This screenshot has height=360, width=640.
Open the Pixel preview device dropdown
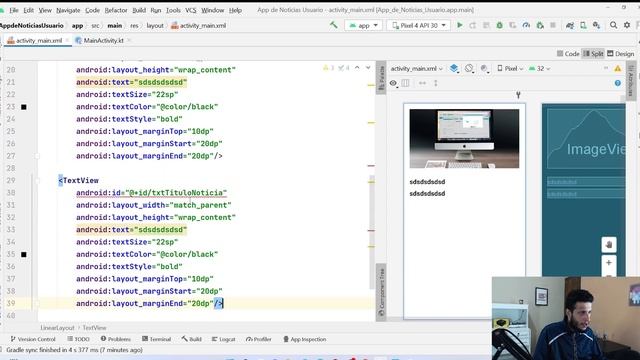[510, 69]
